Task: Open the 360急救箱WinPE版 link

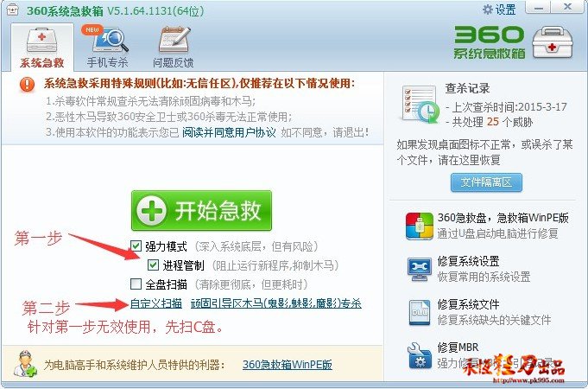Action: pos(288,365)
